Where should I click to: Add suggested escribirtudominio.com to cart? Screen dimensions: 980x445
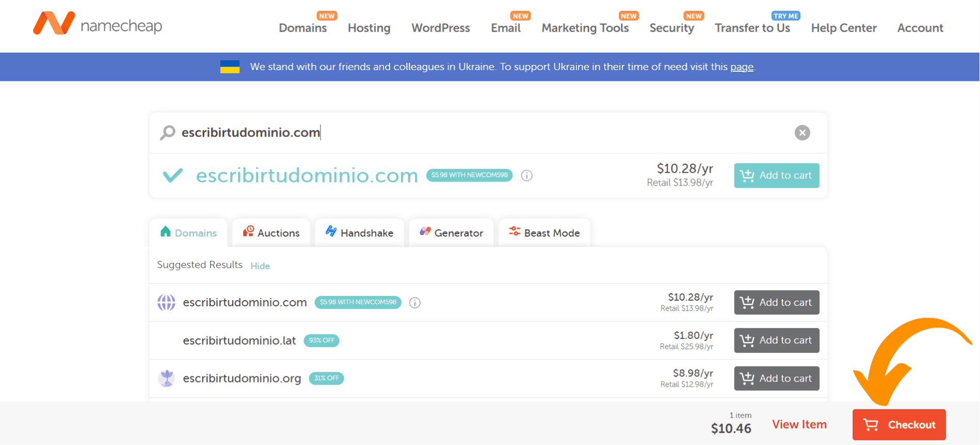point(777,303)
